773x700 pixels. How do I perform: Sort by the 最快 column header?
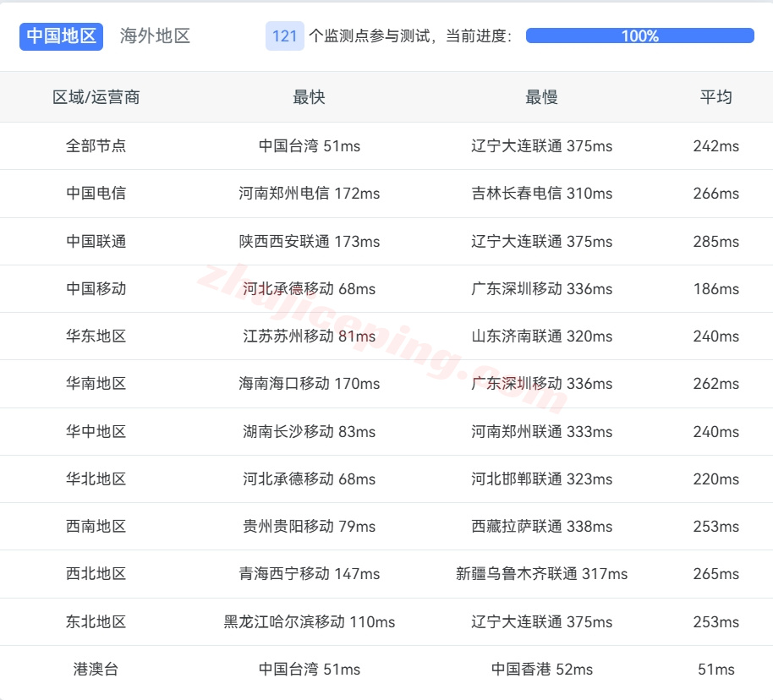coord(309,97)
